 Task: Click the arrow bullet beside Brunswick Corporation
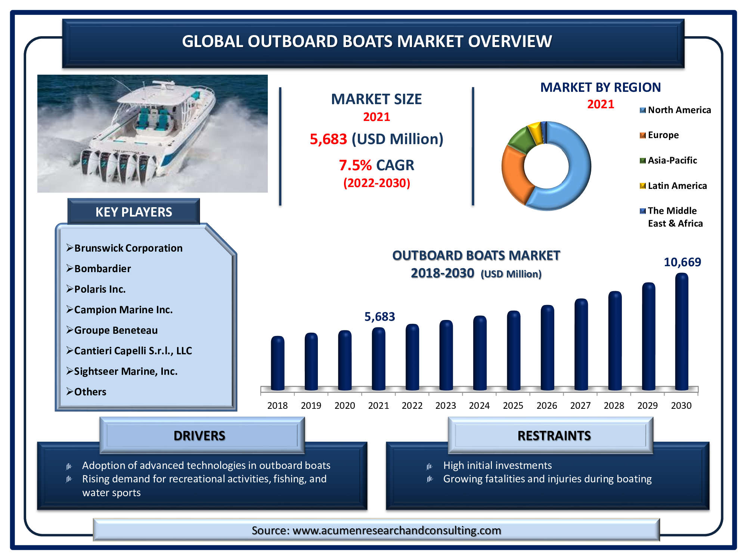pyautogui.click(x=69, y=248)
